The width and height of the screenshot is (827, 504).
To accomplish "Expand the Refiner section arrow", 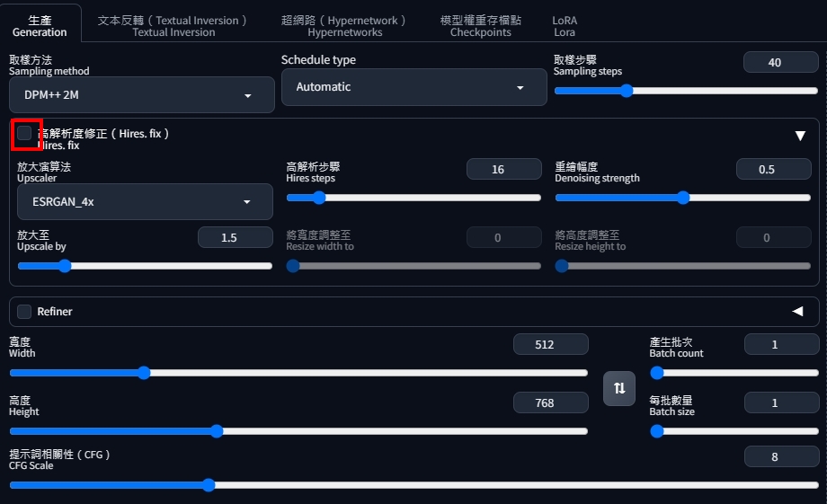I will [797, 311].
